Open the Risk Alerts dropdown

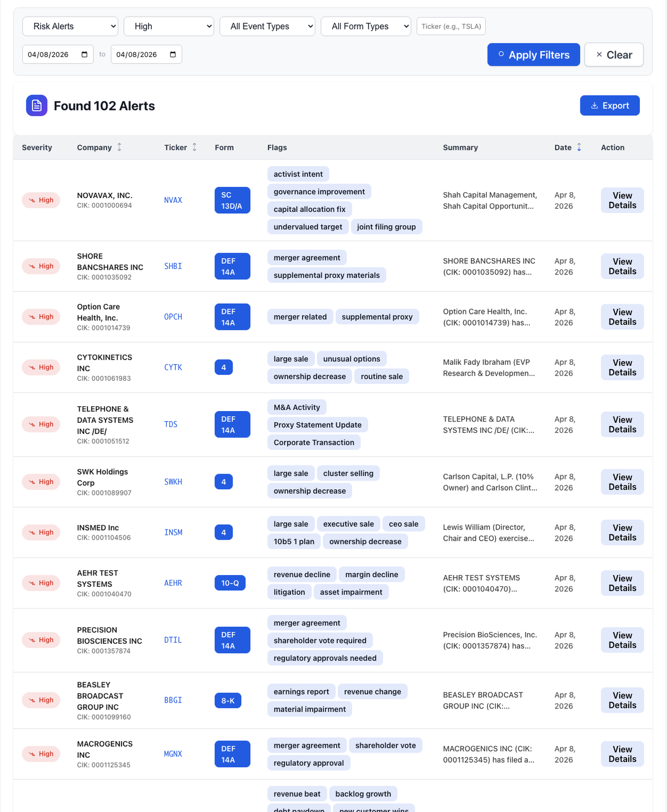click(x=70, y=26)
